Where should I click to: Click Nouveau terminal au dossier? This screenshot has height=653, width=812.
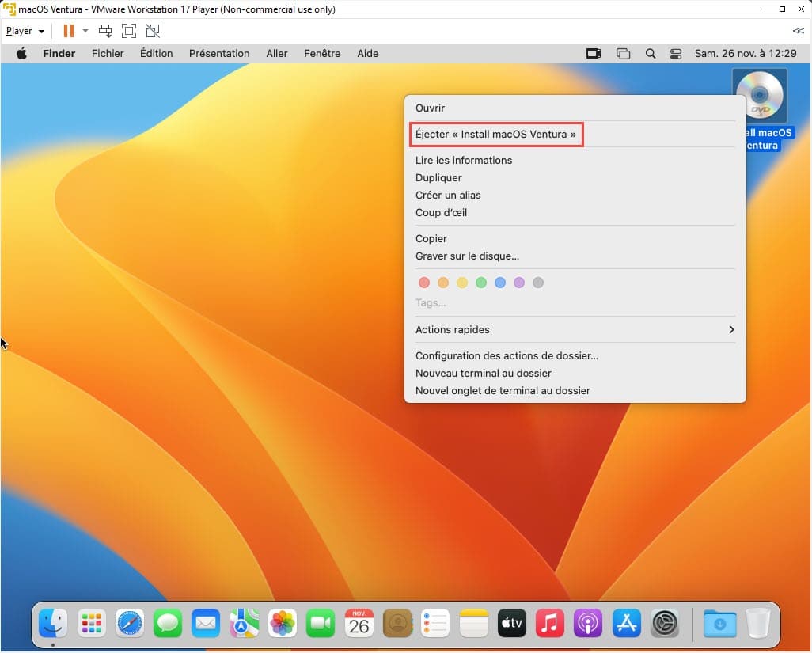(484, 373)
